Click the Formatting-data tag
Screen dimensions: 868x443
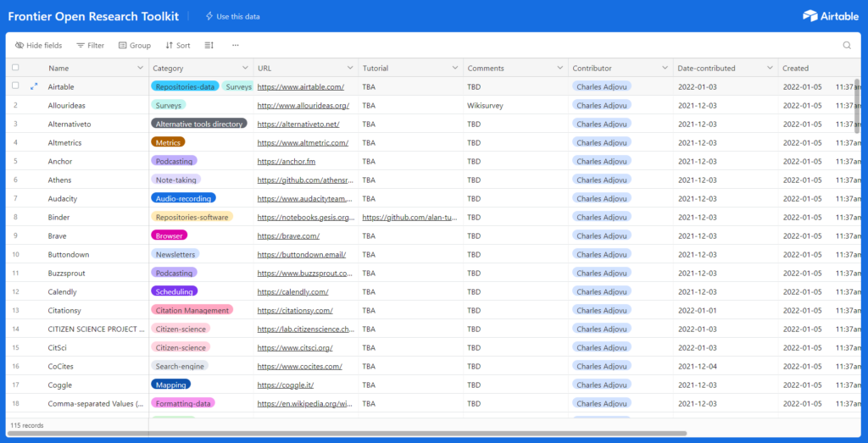[x=183, y=404]
